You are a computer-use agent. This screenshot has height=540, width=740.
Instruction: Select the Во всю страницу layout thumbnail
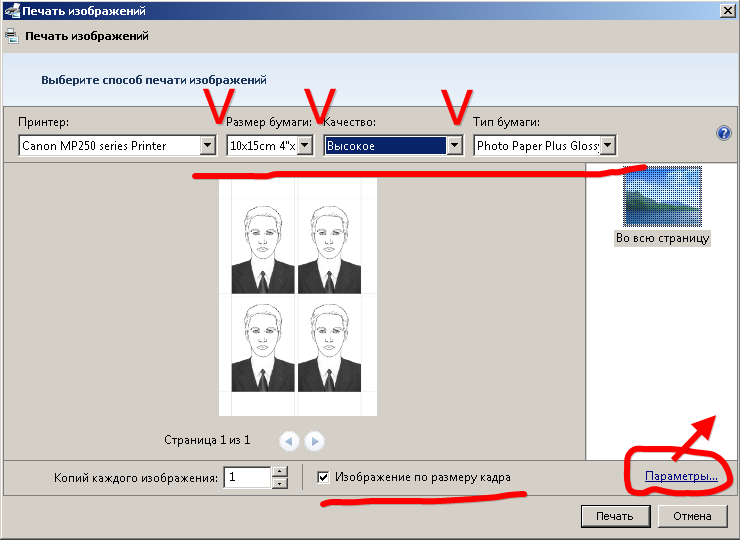[x=662, y=196]
